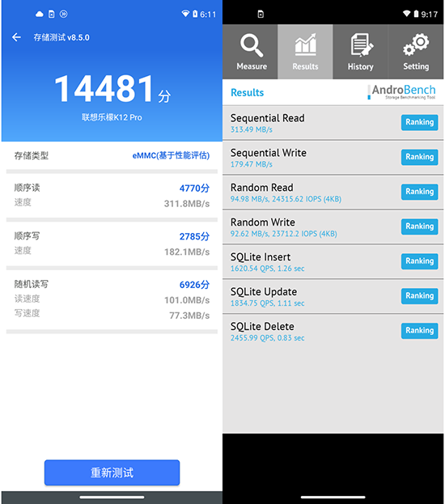Open Ranking for Sequential Read
The image size is (445, 504).
pos(419,122)
